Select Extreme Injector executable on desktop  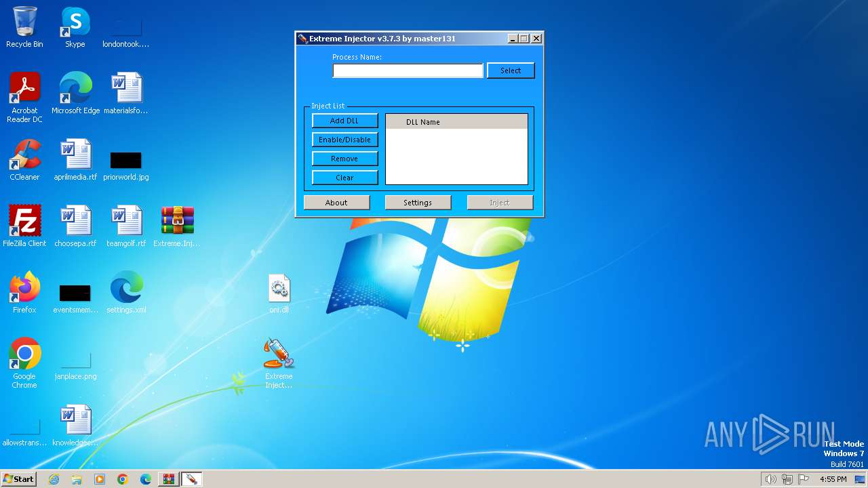(279, 364)
